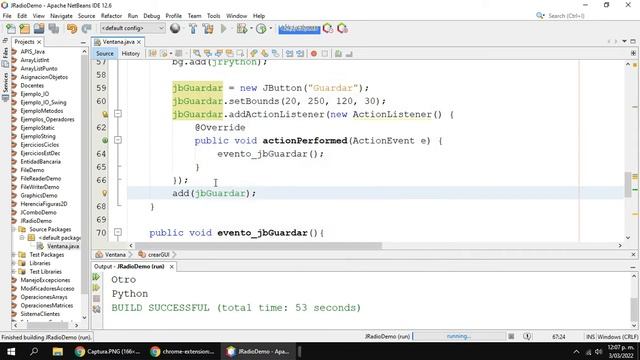Open the Debug Project dropdown arrow
The width and height of the screenshot is (640, 360).
[251, 28]
